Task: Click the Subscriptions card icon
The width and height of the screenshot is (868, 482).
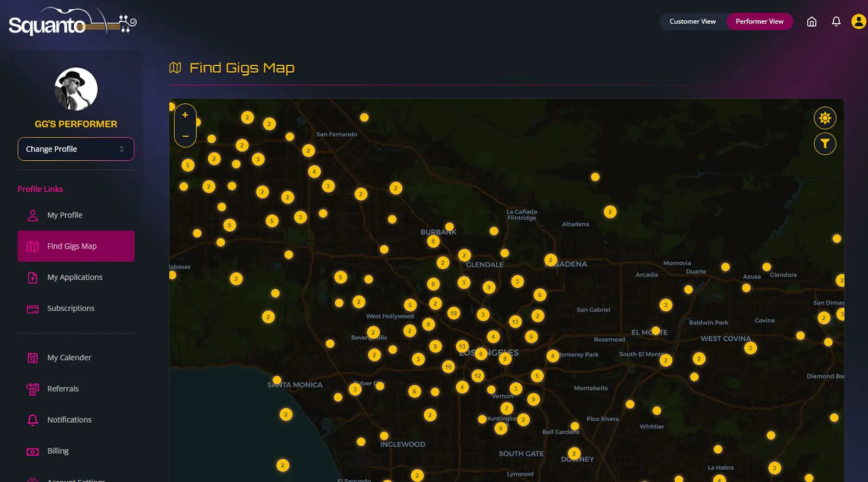Action: [33, 309]
